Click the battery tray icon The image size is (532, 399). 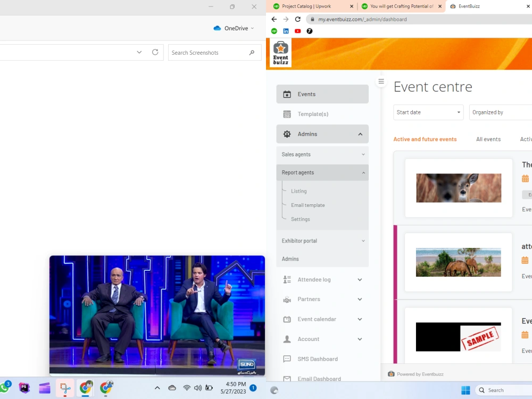(209, 388)
